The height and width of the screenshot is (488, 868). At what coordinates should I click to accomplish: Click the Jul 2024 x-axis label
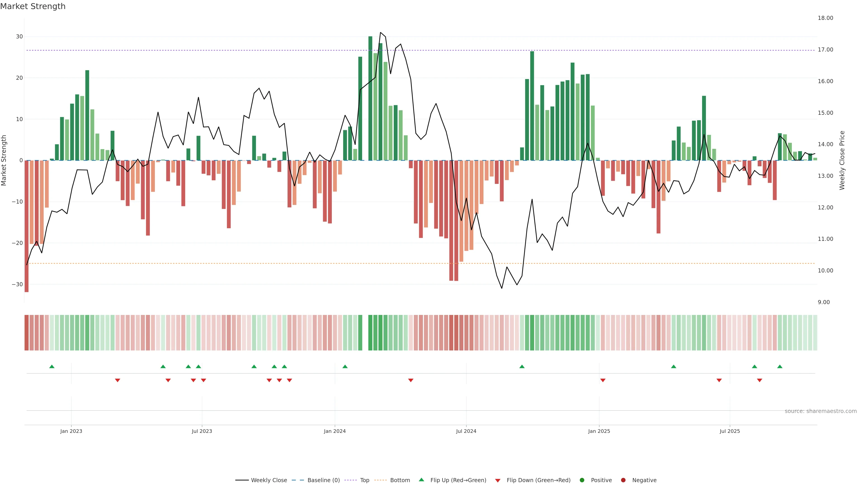(x=466, y=431)
